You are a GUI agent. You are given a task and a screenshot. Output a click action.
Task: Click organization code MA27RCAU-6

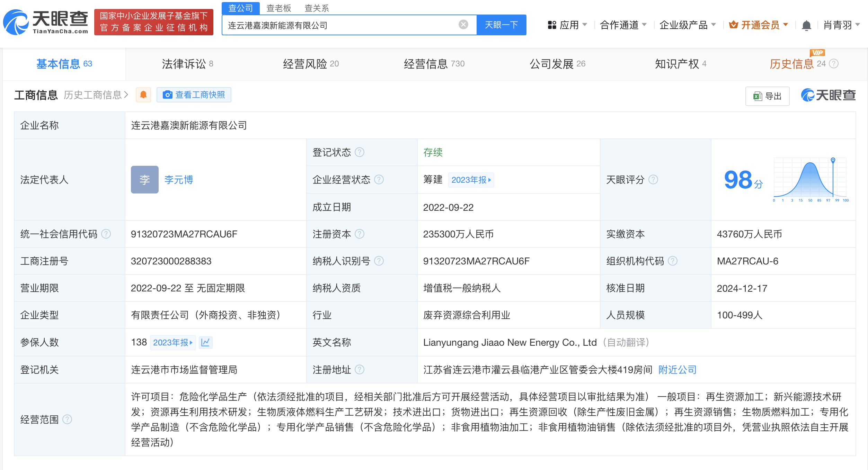[x=747, y=261]
